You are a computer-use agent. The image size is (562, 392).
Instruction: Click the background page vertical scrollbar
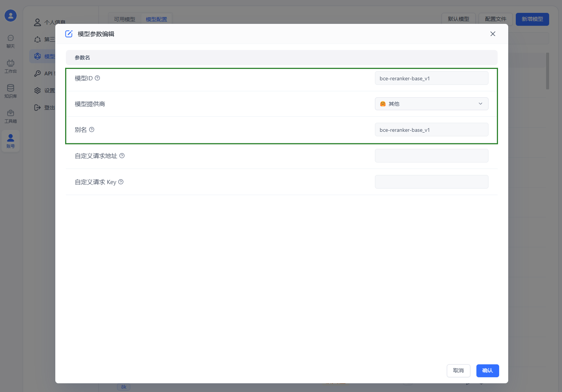point(548,71)
